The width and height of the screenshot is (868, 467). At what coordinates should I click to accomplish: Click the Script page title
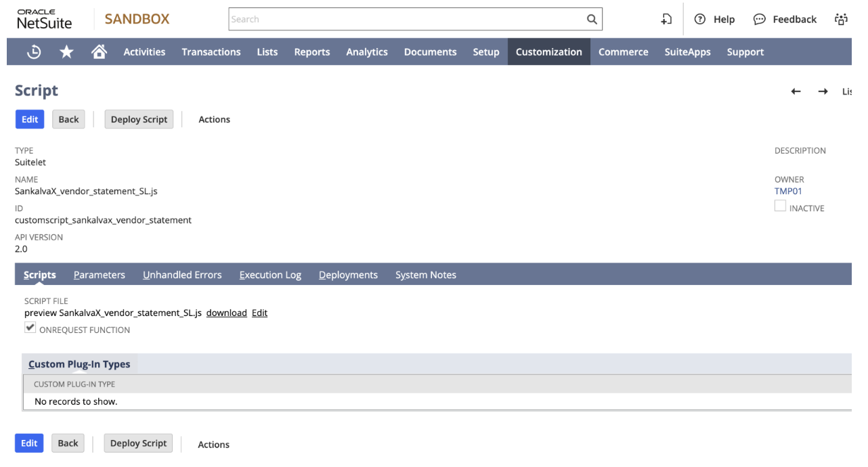coord(37,91)
